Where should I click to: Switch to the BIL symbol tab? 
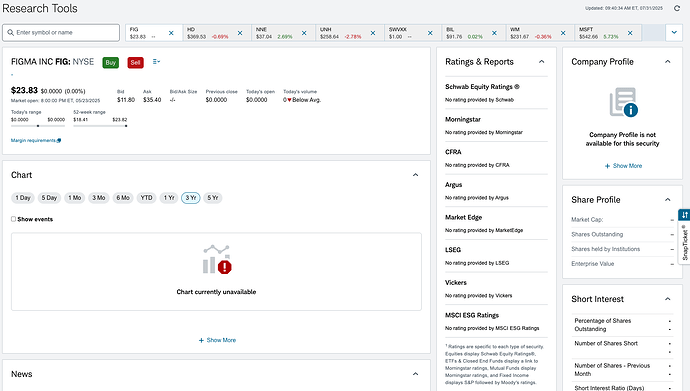click(x=464, y=33)
